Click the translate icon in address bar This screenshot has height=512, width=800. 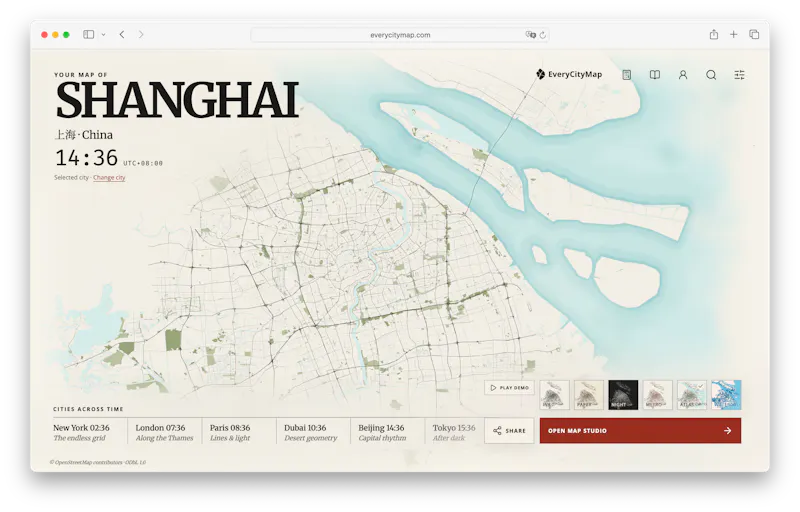click(531, 35)
